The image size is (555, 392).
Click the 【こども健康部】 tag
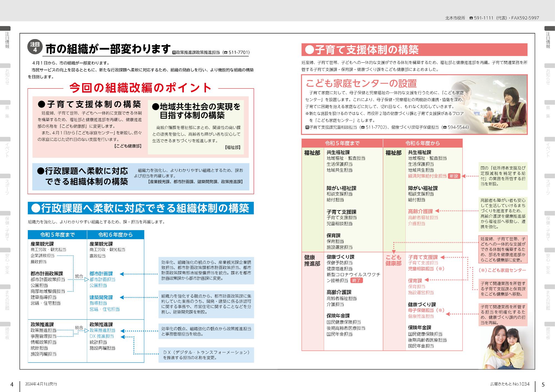tap(127, 146)
